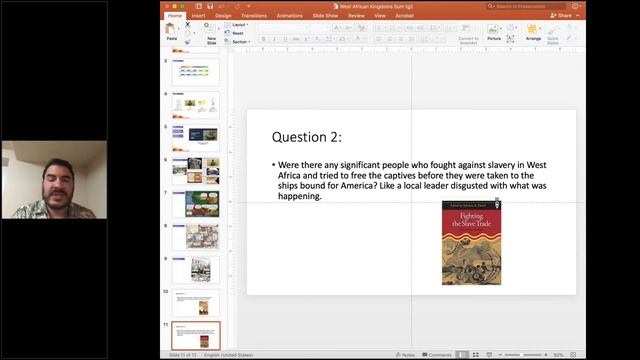640x360 pixels.
Task: Select slide 7 thumbnail
Action: [x=196, y=204]
